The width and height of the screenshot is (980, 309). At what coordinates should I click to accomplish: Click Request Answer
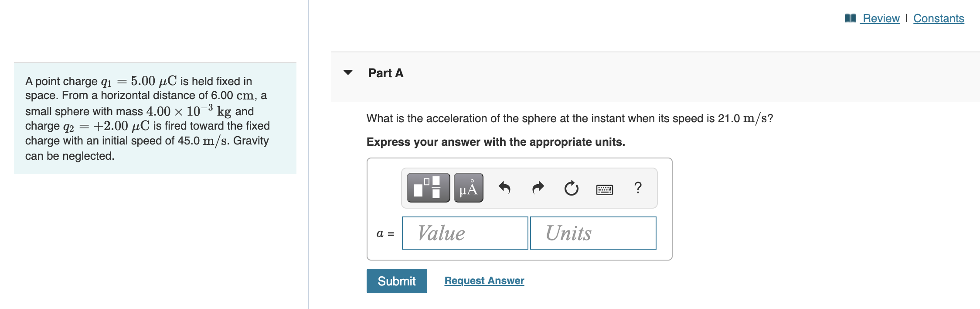point(484,281)
